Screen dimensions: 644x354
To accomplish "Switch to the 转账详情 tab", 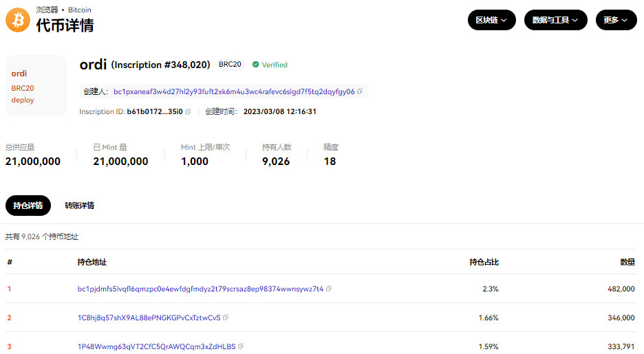I will tap(80, 206).
